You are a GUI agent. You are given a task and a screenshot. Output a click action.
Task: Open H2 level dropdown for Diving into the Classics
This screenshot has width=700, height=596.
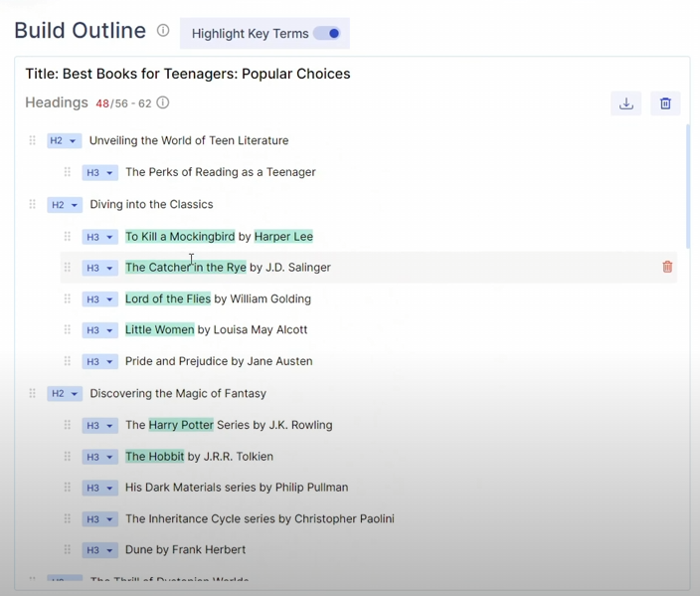point(65,205)
